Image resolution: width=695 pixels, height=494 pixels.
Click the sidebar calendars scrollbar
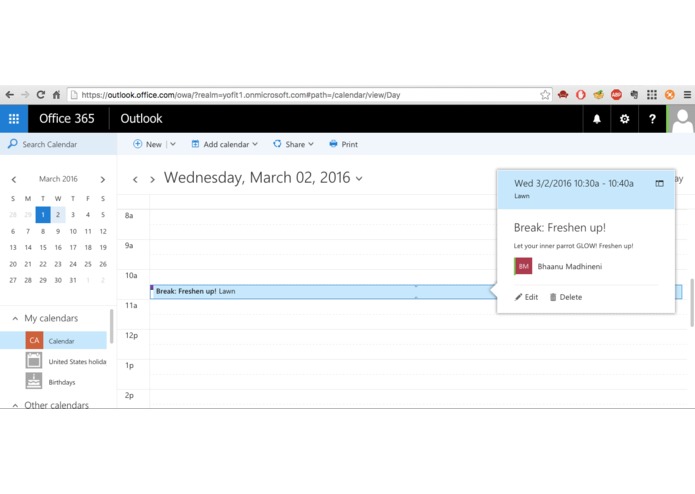coord(111,326)
